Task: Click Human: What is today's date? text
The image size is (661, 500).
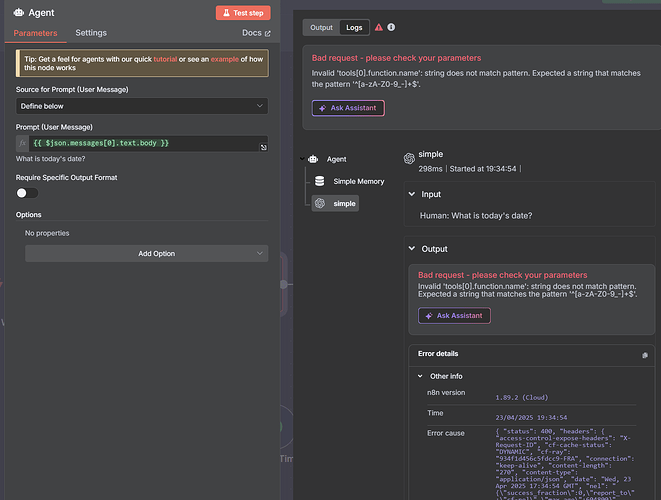Action: [476, 216]
